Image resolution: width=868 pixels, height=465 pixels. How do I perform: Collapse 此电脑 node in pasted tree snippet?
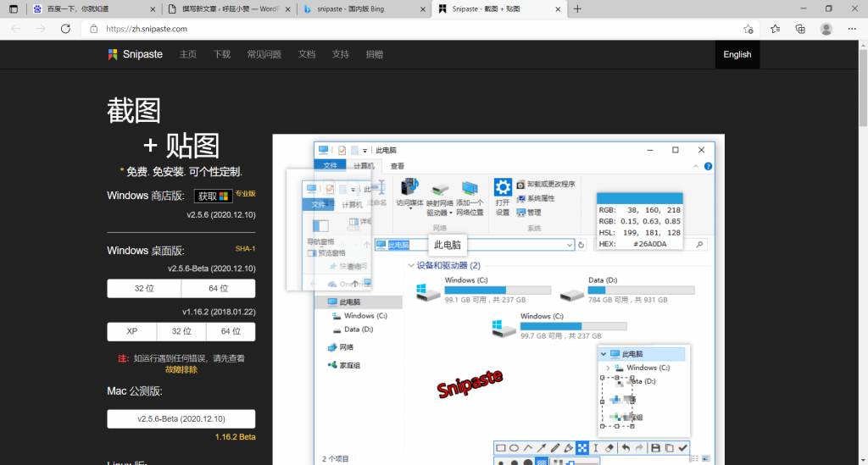click(x=604, y=354)
